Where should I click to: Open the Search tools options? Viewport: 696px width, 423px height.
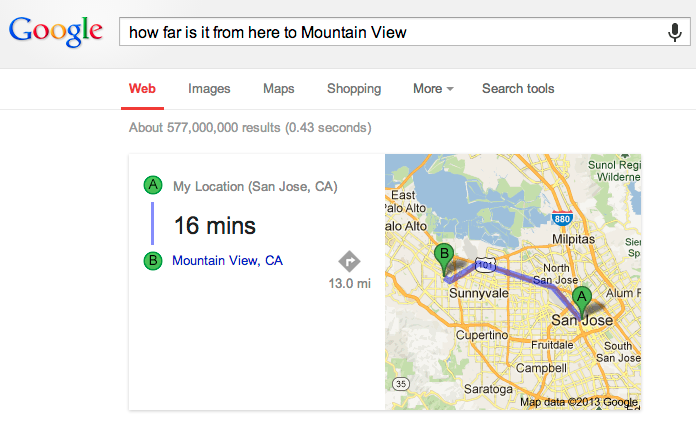(x=518, y=89)
